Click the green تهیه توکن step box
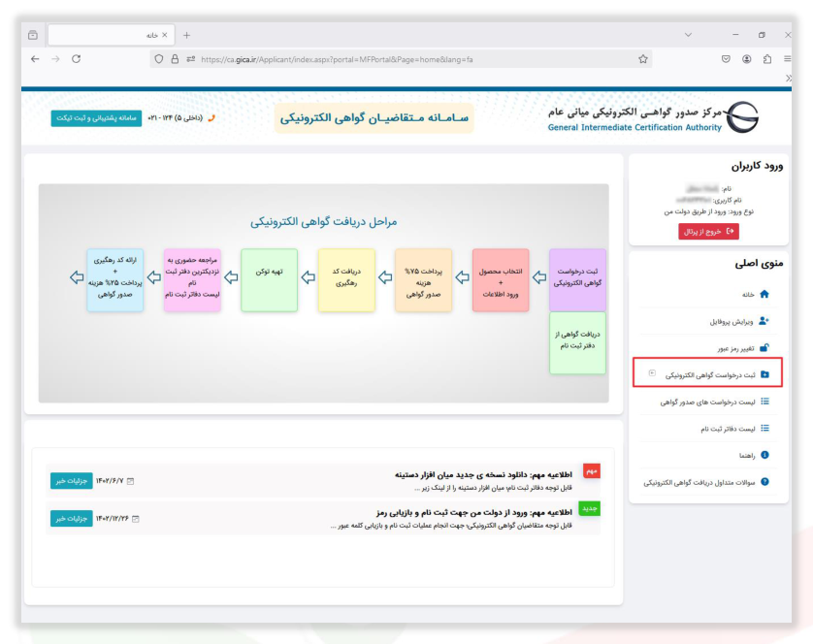Screen dimensions: 813x644 [269, 280]
